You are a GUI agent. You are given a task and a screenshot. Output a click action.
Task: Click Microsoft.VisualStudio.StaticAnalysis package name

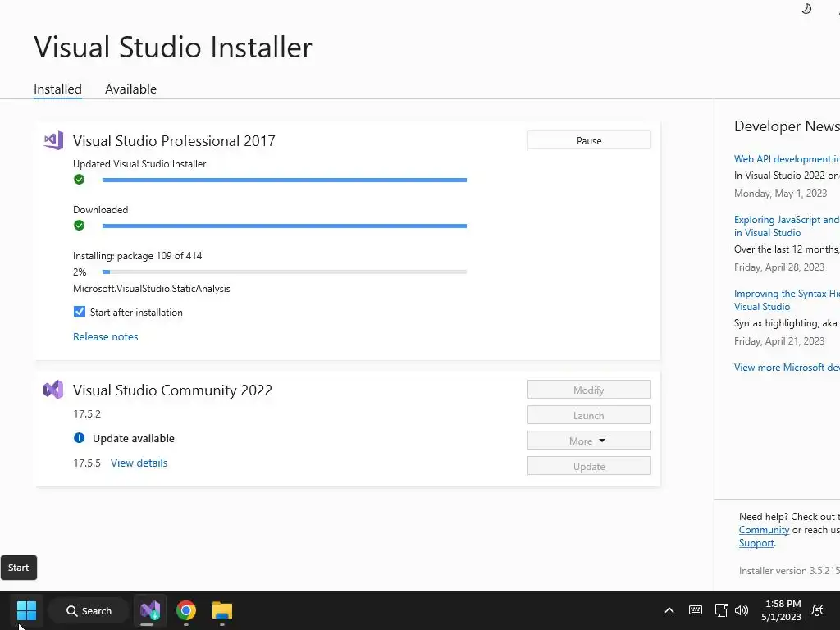click(x=152, y=288)
